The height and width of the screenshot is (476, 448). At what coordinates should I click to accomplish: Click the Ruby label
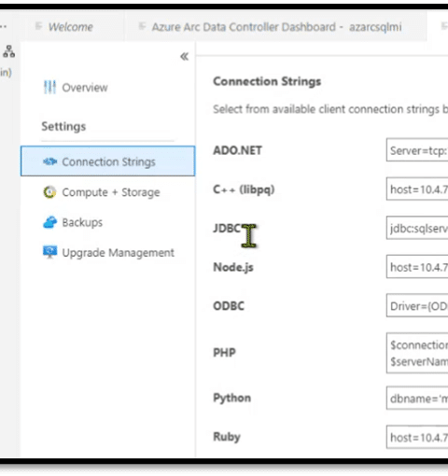[227, 437]
